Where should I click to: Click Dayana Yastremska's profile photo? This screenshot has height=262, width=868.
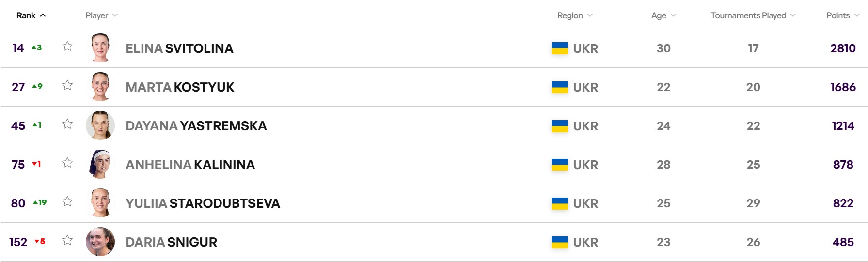click(100, 125)
